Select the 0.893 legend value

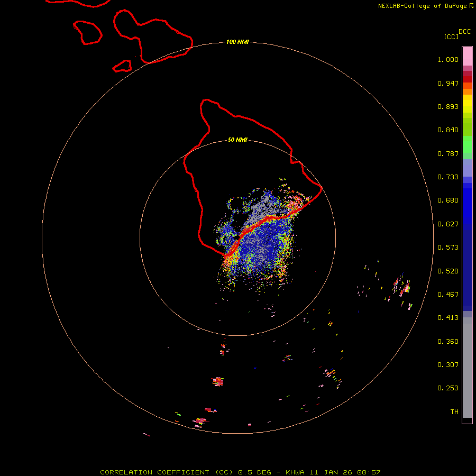pyautogui.click(x=448, y=106)
